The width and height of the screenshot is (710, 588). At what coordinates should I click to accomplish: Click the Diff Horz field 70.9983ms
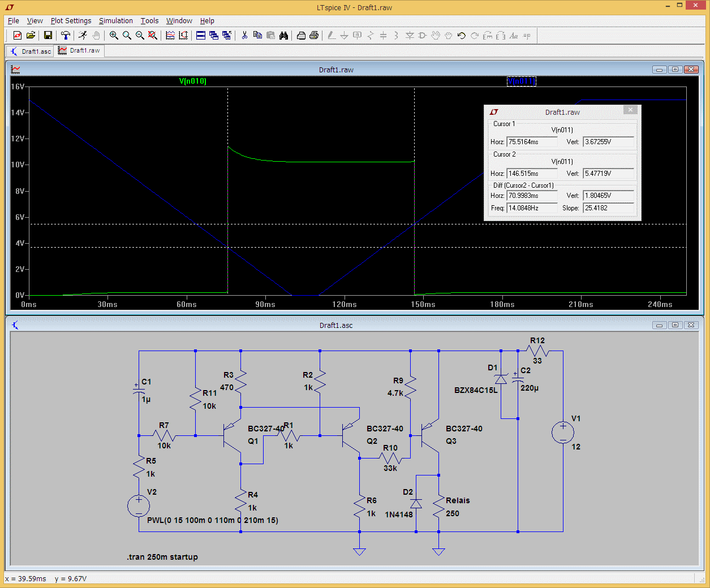click(x=532, y=196)
